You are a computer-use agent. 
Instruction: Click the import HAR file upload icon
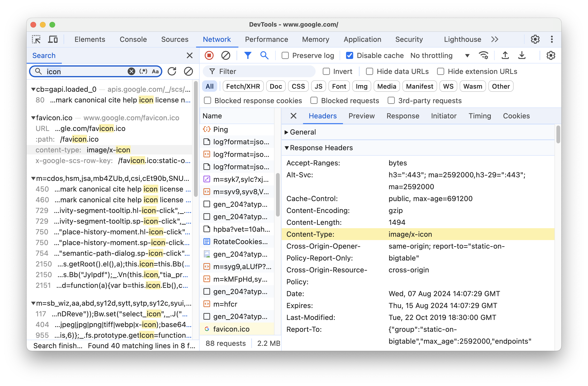(505, 55)
